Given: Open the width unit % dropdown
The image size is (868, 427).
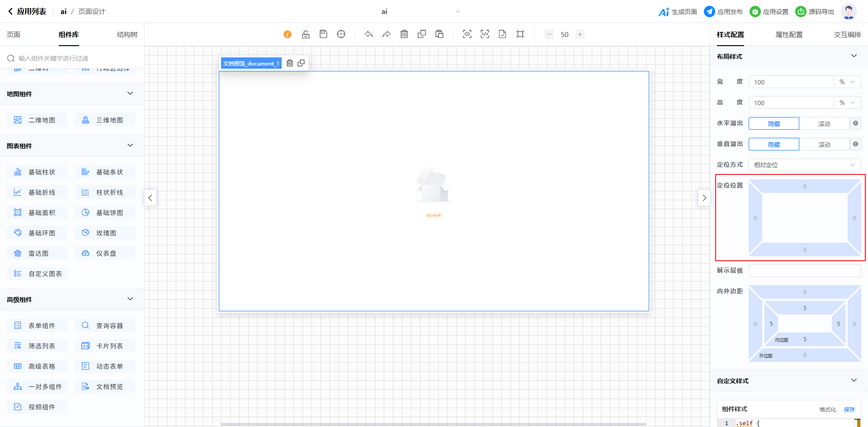Looking at the screenshot, I should click(847, 82).
